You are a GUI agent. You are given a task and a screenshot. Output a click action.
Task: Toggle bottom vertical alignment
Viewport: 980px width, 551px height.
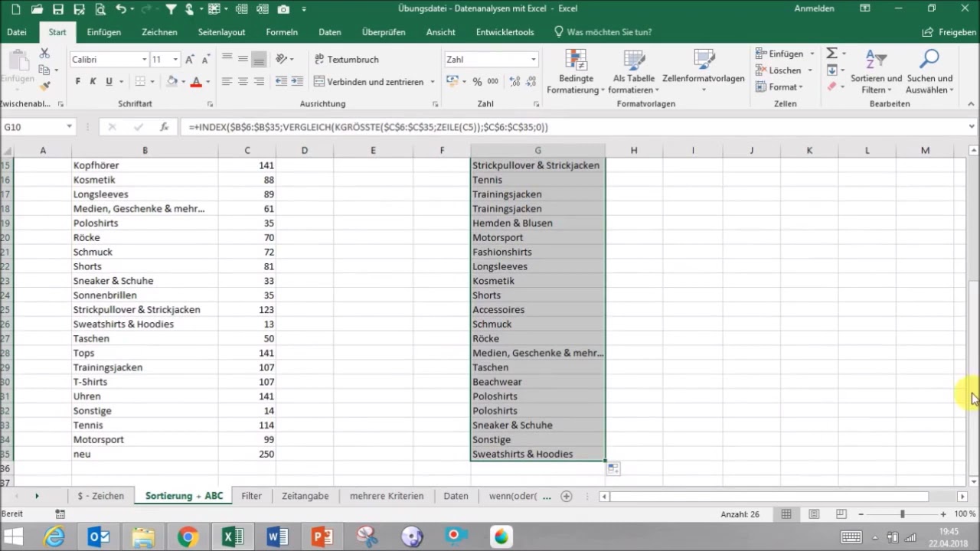tap(259, 59)
